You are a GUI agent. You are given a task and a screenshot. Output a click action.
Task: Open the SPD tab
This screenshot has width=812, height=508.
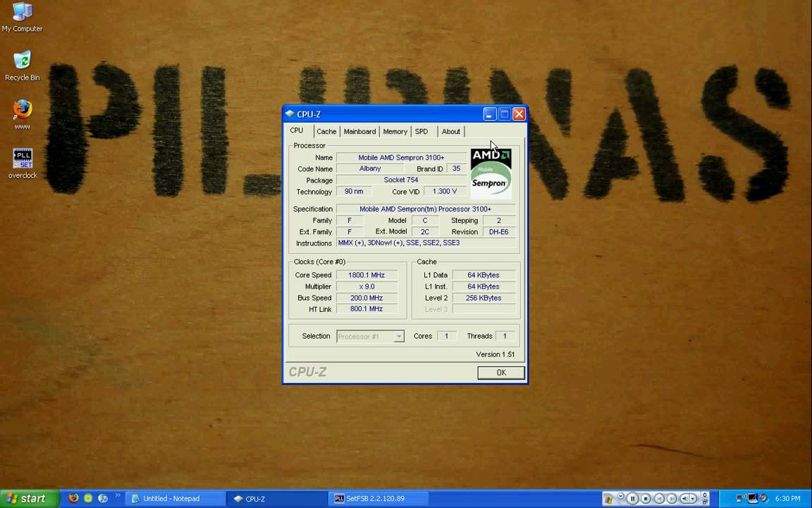click(422, 132)
